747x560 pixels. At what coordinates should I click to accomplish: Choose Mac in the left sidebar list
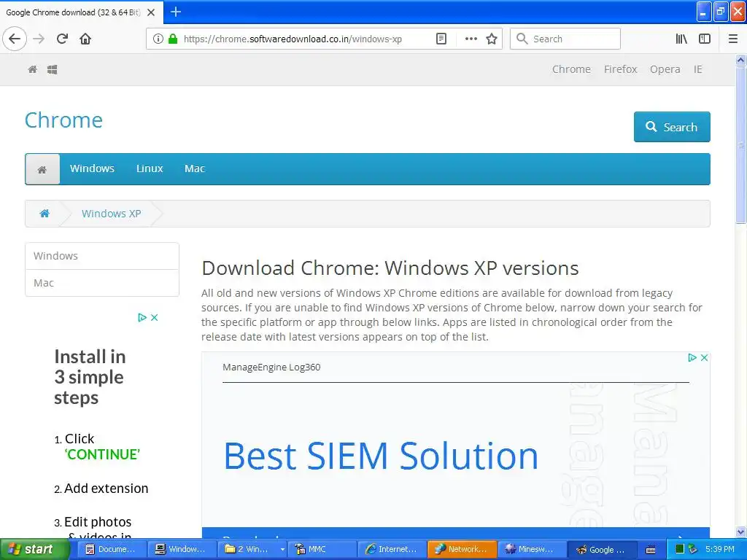click(102, 283)
